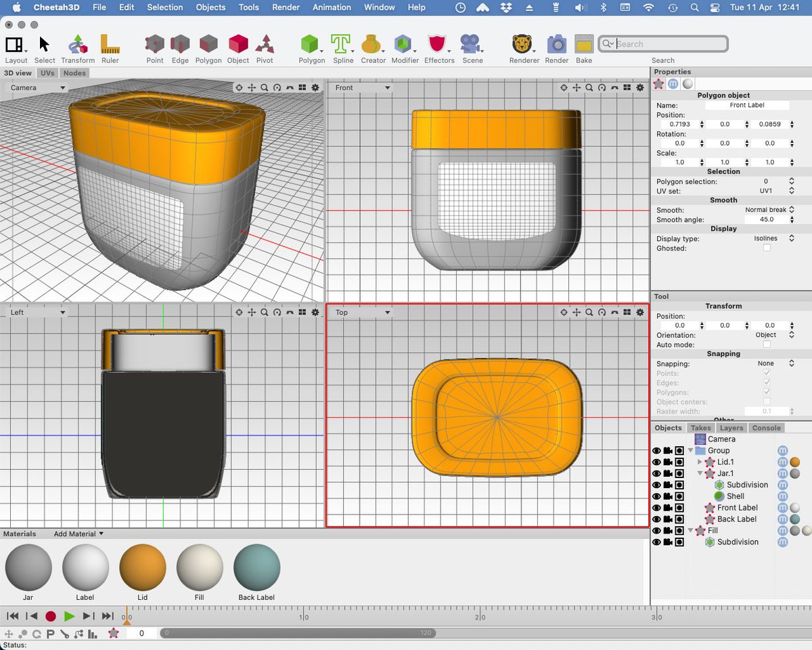Click the Render toolbar icon
The width and height of the screenshot is (812, 650).
click(x=556, y=44)
